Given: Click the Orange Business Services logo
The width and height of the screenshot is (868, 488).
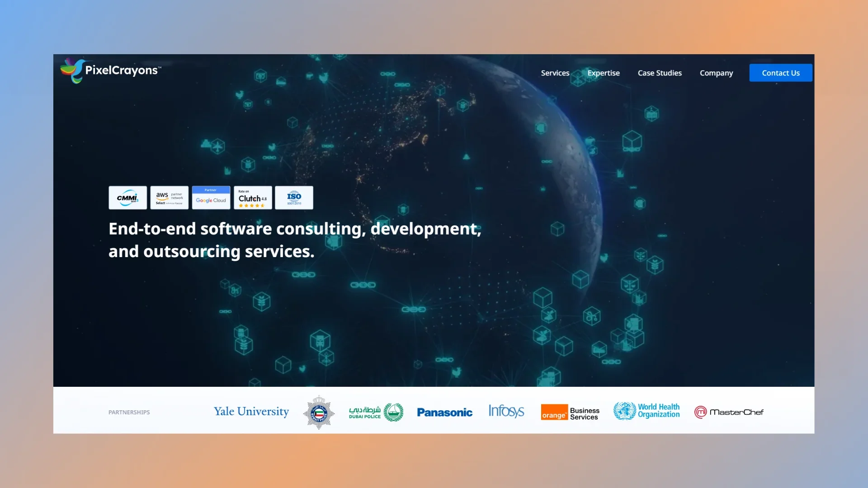Looking at the screenshot, I should pos(570,412).
